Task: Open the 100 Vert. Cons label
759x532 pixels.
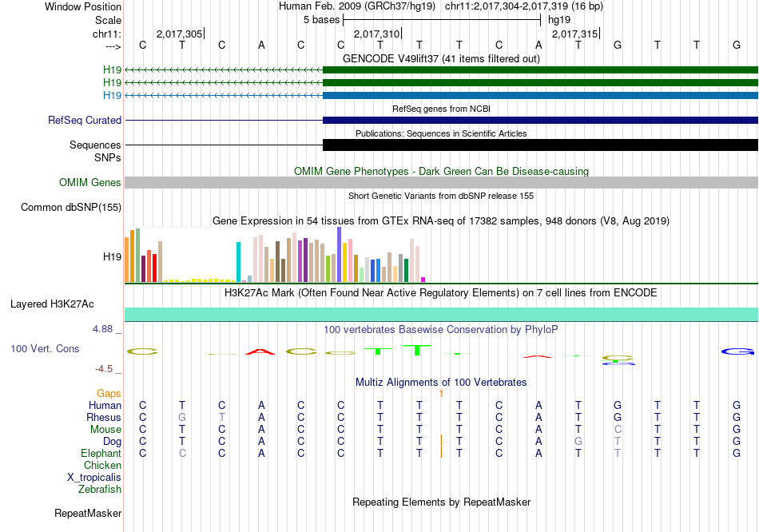Action: click(x=45, y=348)
